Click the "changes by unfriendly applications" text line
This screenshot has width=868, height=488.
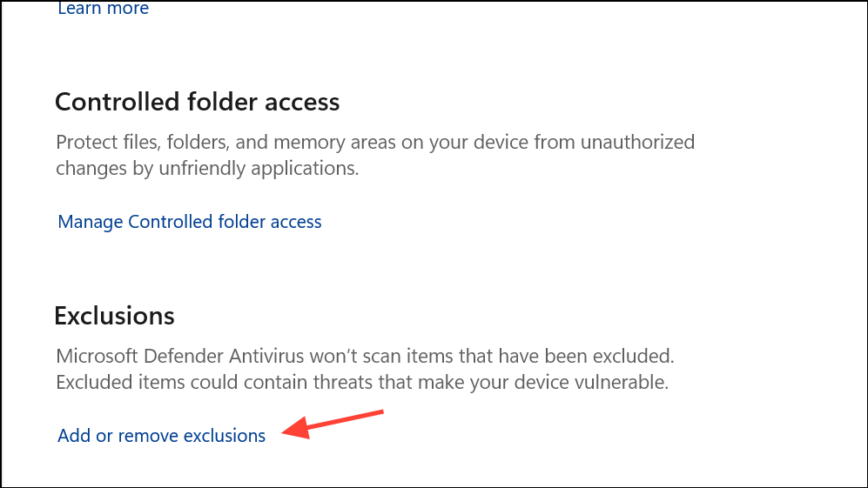(x=207, y=169)
